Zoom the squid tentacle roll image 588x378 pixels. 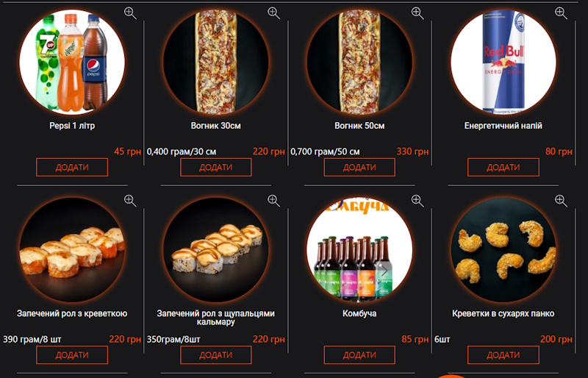coord(273,201)
